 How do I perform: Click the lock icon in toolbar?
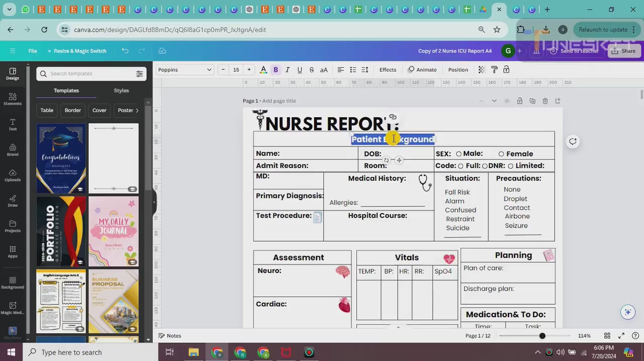[506, 70]
